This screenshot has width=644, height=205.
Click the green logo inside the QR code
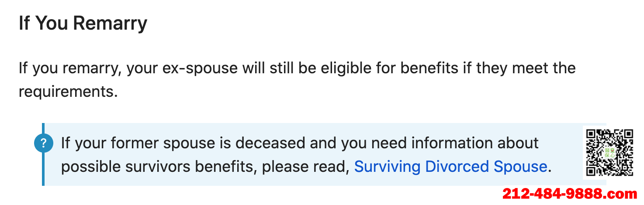609,153
